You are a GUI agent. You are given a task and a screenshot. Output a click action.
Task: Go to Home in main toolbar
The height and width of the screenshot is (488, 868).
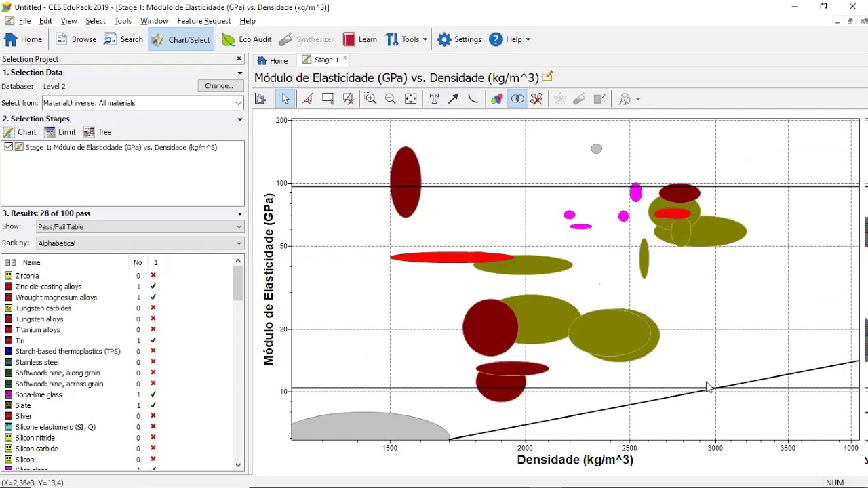point(24,39)
